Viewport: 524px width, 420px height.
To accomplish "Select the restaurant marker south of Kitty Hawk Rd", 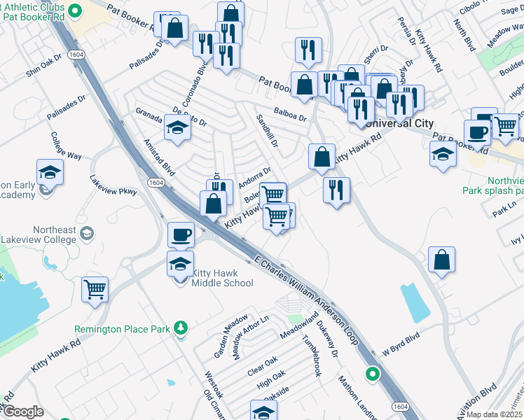I will coord(336,189).
